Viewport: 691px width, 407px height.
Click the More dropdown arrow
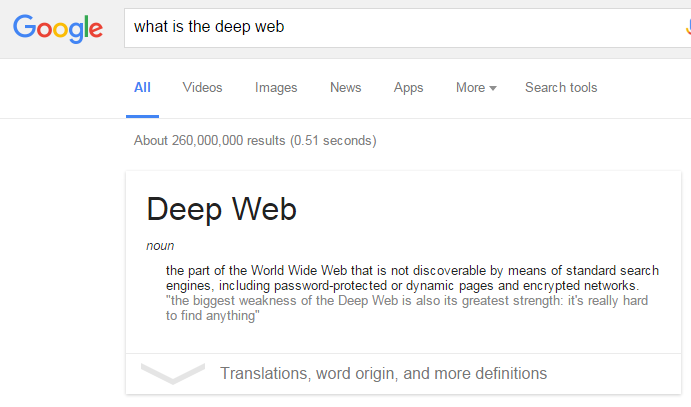tap(493, 89)
